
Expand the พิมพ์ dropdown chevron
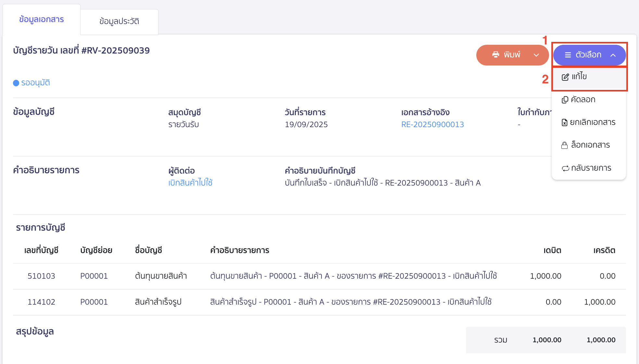coord(536,55)
